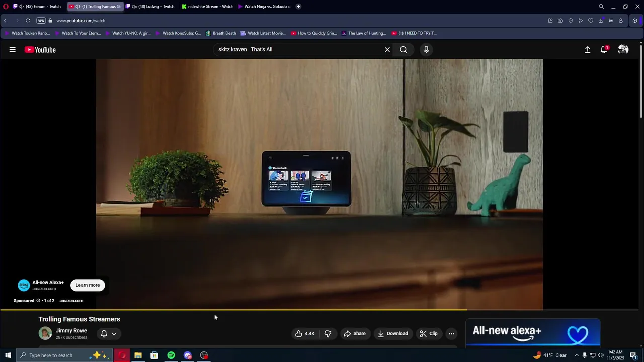Open Jimmy Rowe channel avatar
The image size is (644, 362).
(x=45, y=333)
